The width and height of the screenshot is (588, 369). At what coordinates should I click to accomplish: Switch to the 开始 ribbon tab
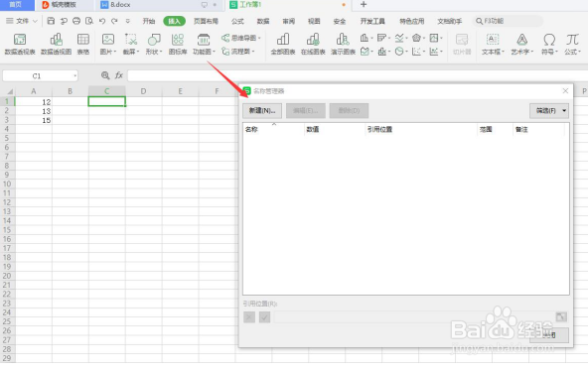tap(149, 21)
